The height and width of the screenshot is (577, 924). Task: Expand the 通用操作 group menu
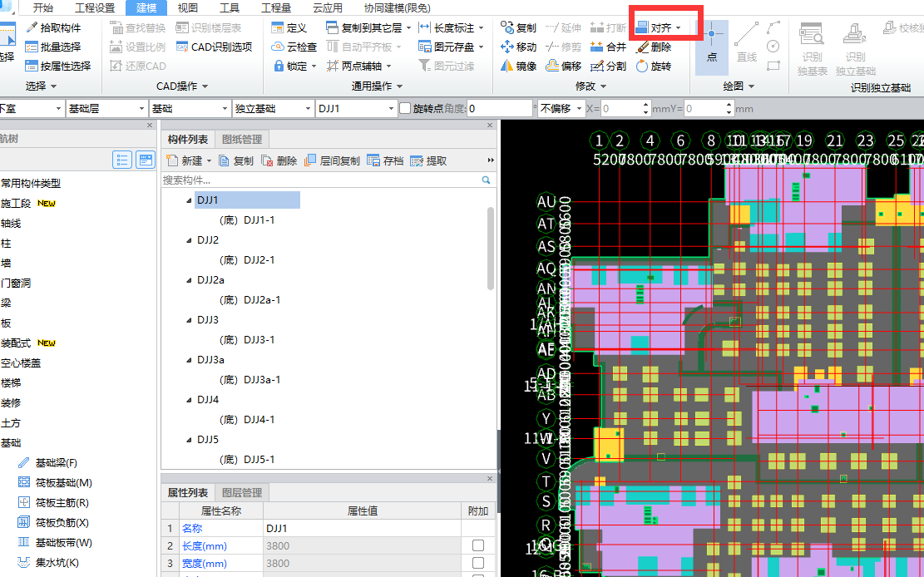377,86
